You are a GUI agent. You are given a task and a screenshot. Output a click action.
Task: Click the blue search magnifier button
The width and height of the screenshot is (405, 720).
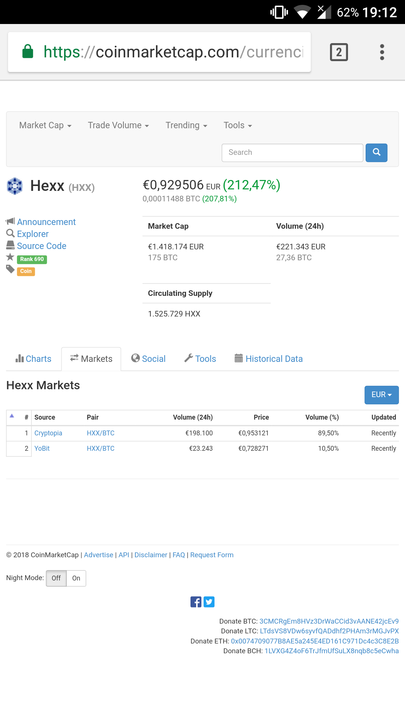(376, 152)
